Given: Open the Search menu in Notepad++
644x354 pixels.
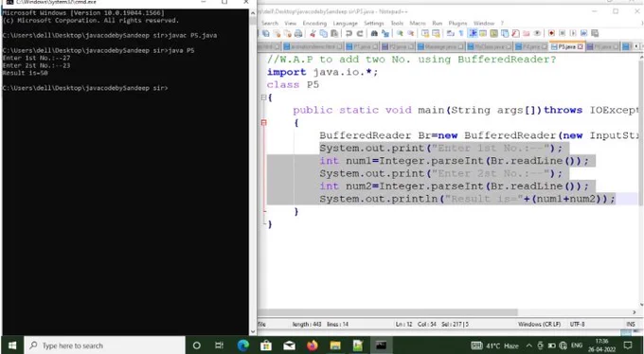Looking at the screenshot, I should point(270,23).
